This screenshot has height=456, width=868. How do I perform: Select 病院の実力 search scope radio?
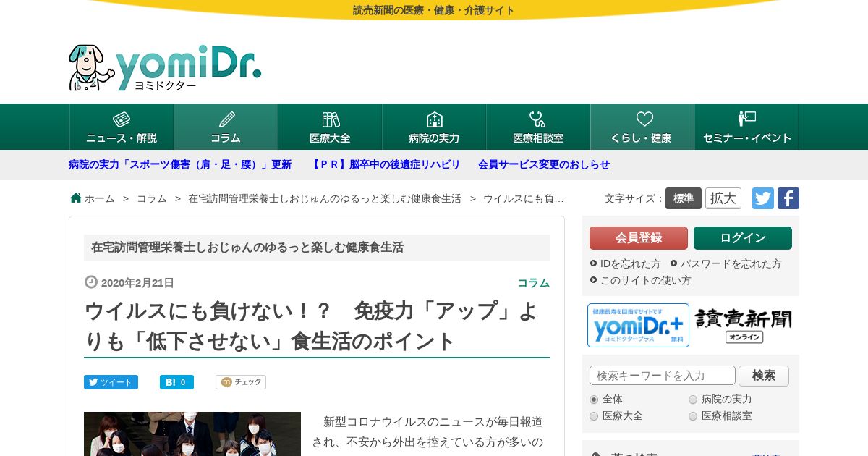[693, 400]
